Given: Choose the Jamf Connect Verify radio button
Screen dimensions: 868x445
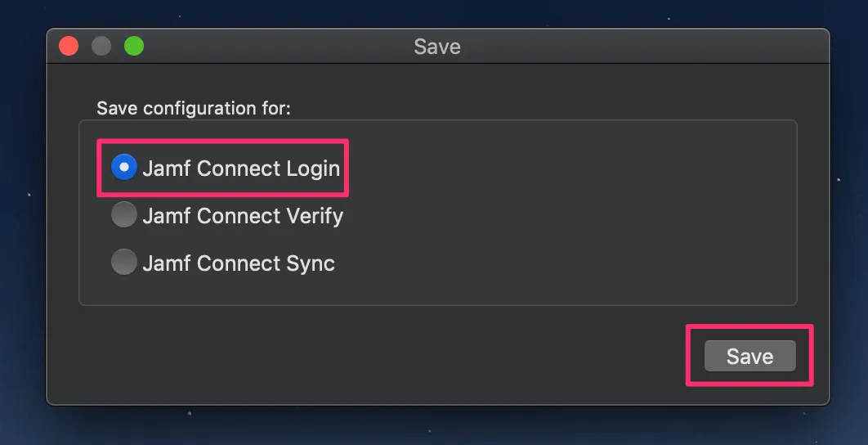Looking at the screenshot, I should tap(123, 215).
